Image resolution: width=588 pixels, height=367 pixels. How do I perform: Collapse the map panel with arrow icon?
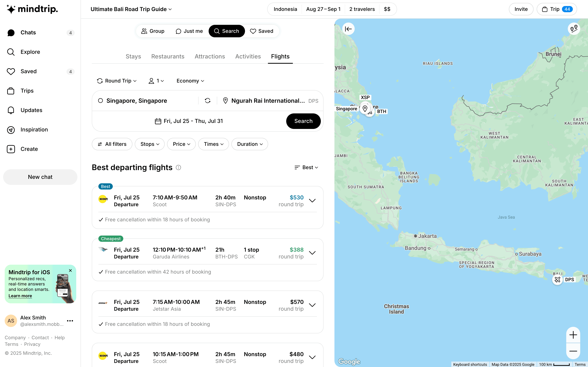pos(348,29)
